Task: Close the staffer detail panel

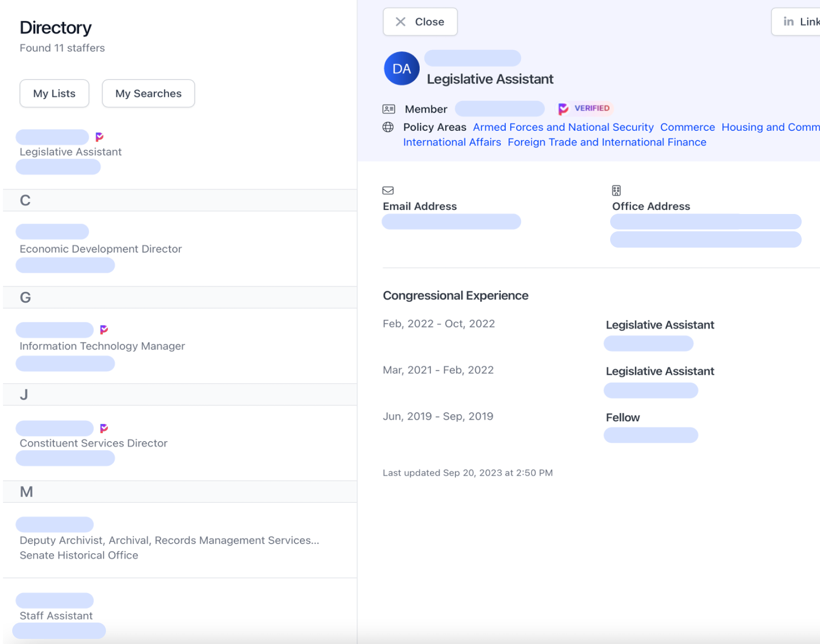Action: pyautogui.click(x=420, y=22)
